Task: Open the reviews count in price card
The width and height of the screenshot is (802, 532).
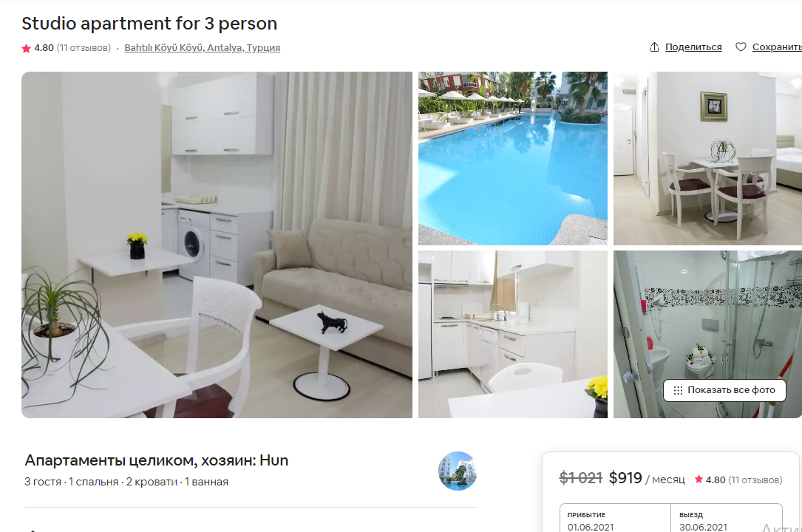Action: pyautogui.click(x=755, y=480)
